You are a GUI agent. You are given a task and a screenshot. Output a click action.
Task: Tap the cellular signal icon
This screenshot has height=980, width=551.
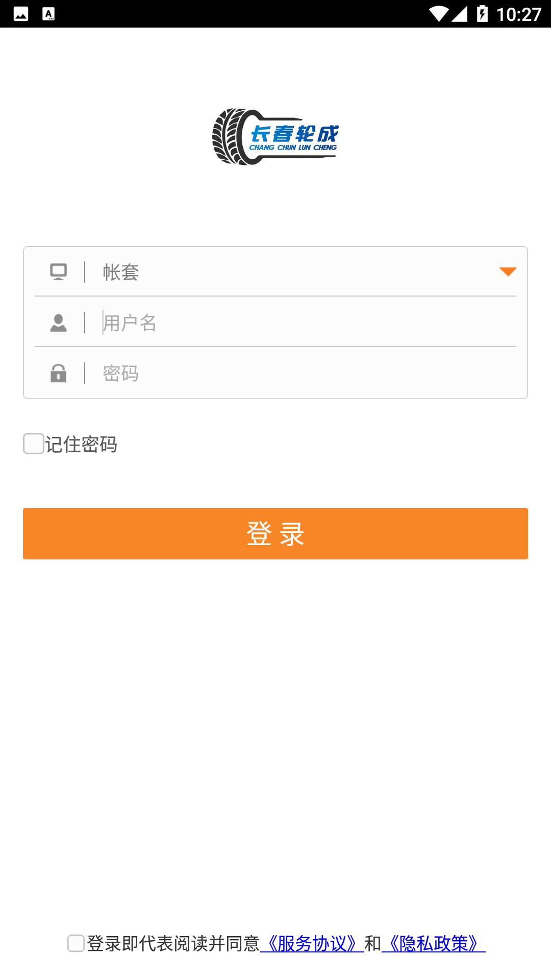pos(459,14)
